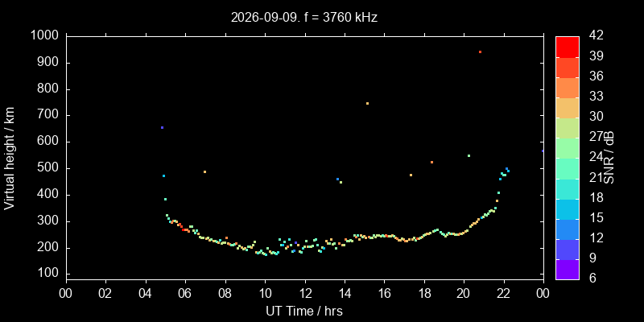Click the cyan 15-18 dB colorbar band
This screenshot has height=322, width=644.
click(568, 208)
